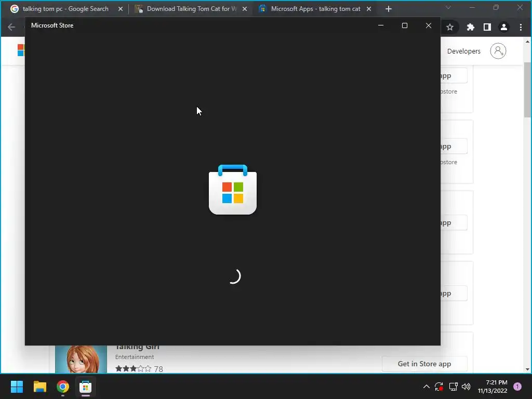Image resolution: width=532 pixels, height=399 pixels.
Task: Open volume control in tray
Action: pyautogui.click(x=466, y=387)
